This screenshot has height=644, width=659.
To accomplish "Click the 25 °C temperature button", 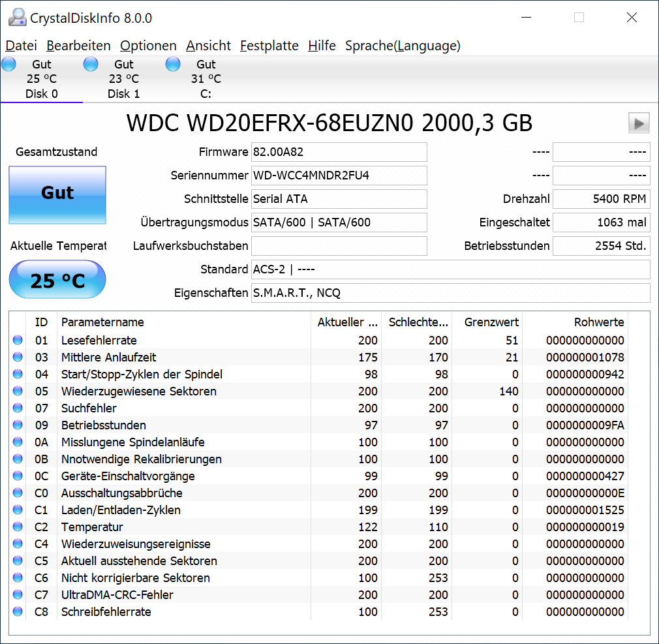I will tap(57, 279).
